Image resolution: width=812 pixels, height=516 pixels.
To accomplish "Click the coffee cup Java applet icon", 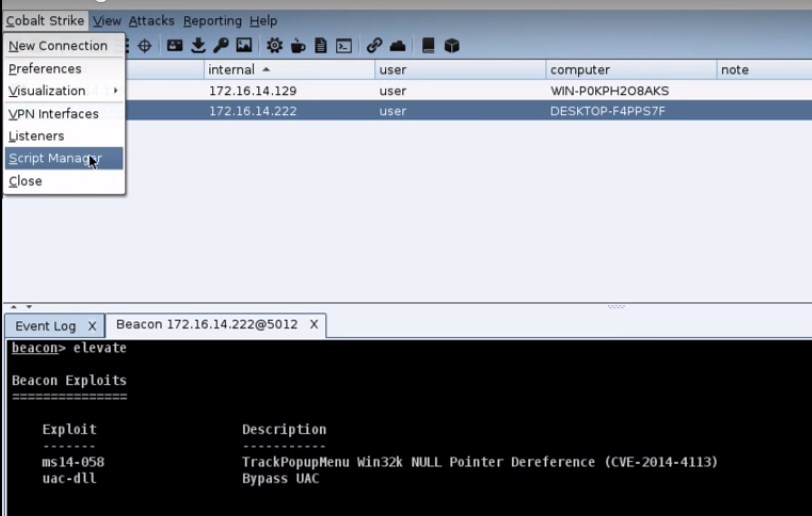I will (298, 46).
